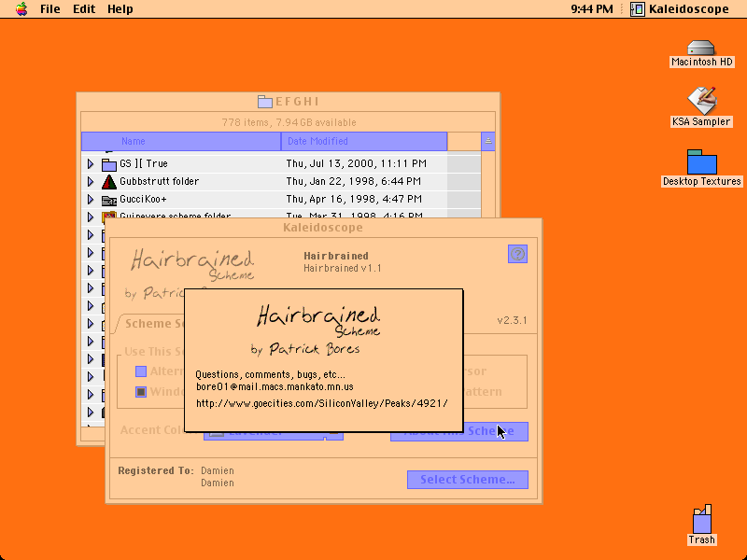Click date 'Thu, Jan 22, 1998, 6:44 PM'
Image resolution: width=747 pixels, height=560 pixels.
pyautogui.click(x=353, y=181)
